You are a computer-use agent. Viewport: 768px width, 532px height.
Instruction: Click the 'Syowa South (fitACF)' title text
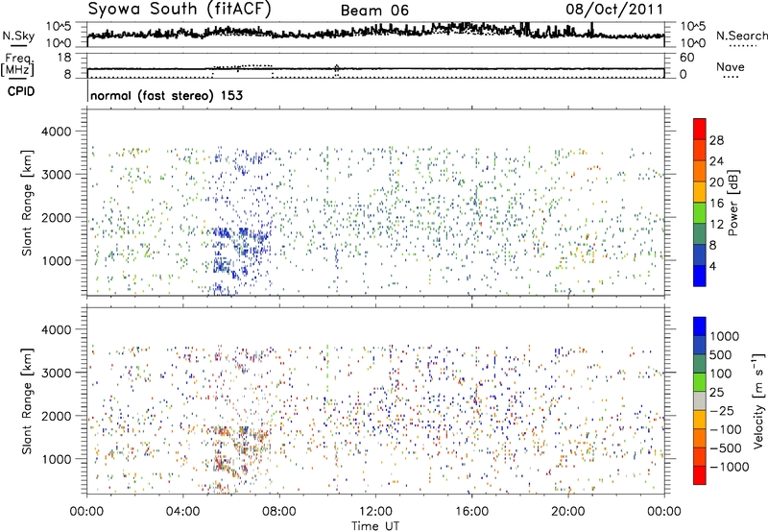[x=180, y=9]
